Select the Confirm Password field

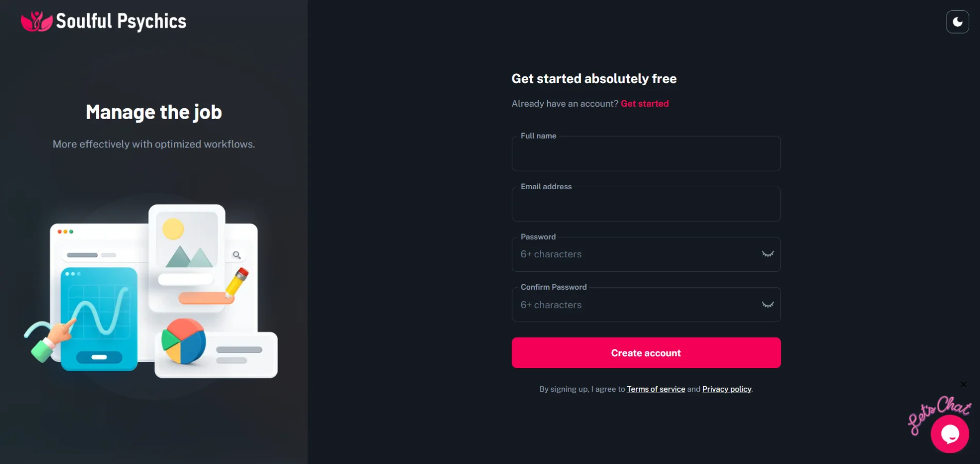[634, 305]
